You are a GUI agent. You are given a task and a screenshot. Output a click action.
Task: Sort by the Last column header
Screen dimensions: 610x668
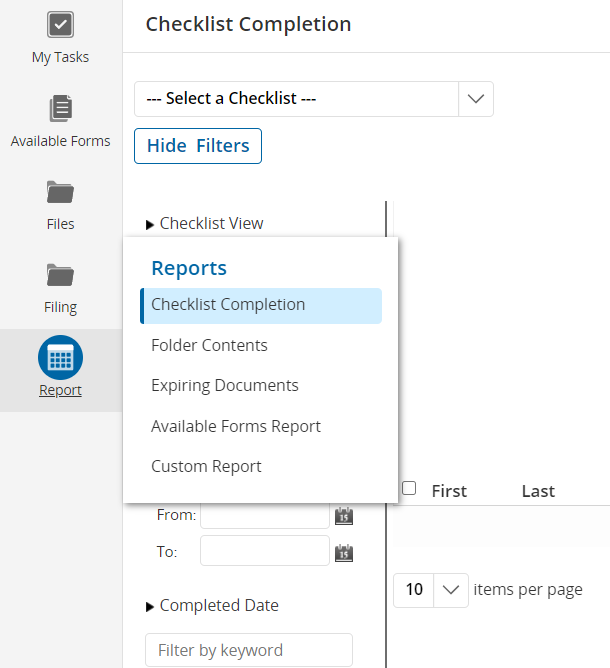coord(538,491)
